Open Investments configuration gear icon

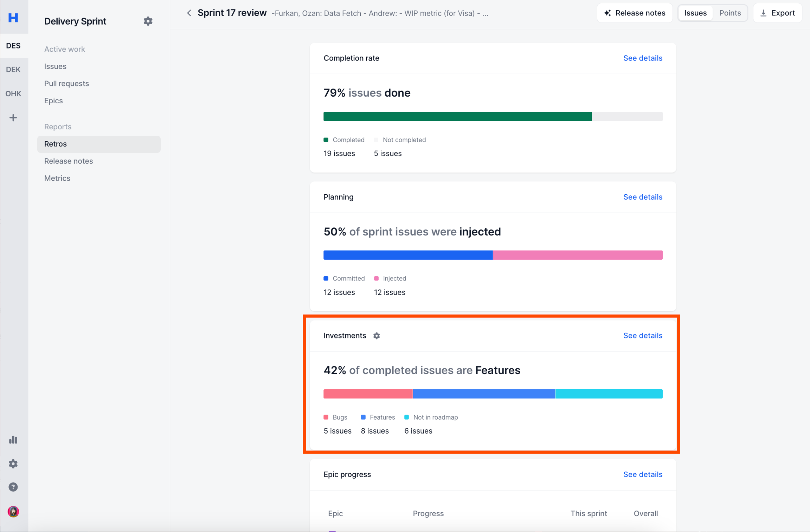coord(377,336)
